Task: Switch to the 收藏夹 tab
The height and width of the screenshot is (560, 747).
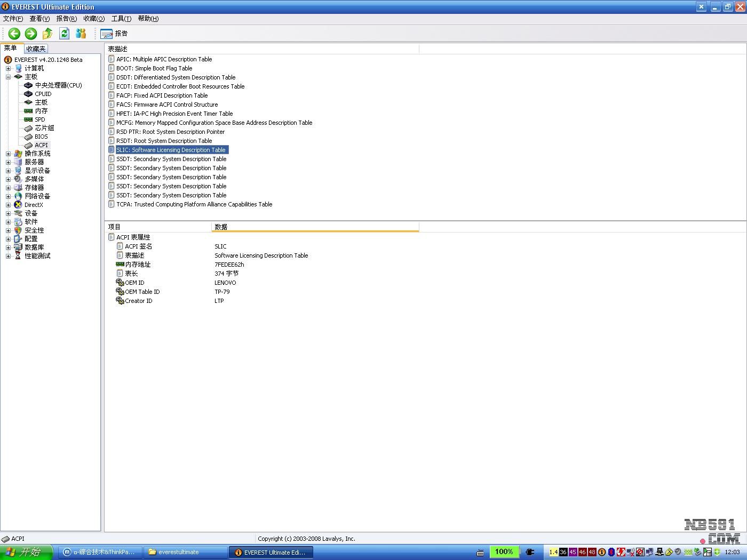Action: click(x=36, y=49)
